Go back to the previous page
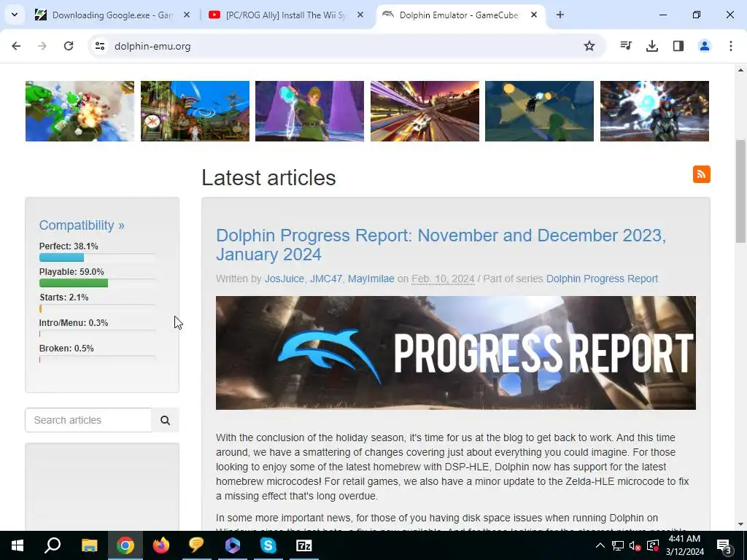 (16, 46)
